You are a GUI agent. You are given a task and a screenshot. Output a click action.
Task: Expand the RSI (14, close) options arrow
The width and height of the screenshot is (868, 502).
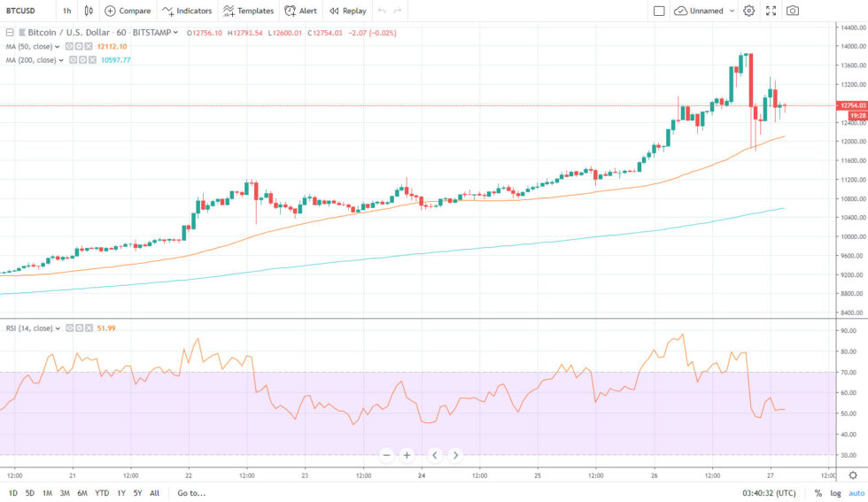click(58, 328)
